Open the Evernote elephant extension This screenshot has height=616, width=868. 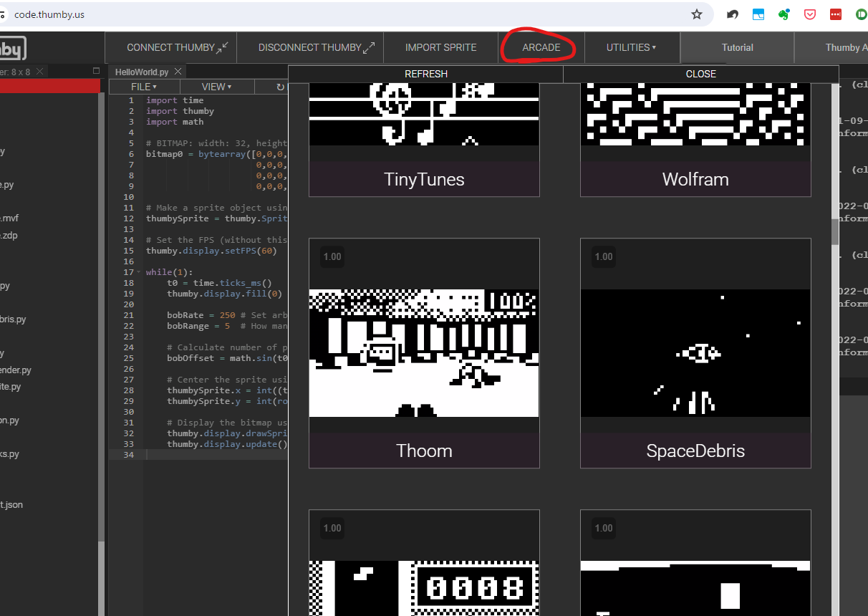tap(784, 14)
